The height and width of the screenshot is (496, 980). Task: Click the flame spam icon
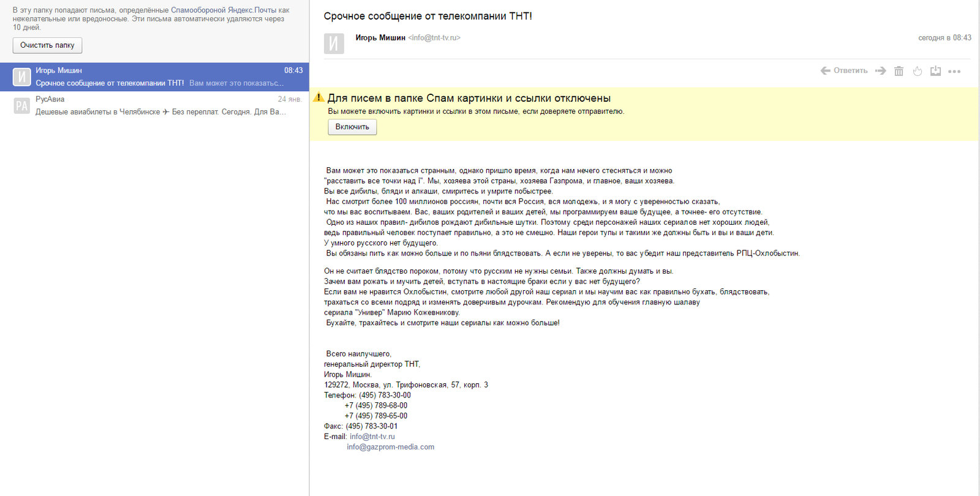coord(918,71)
